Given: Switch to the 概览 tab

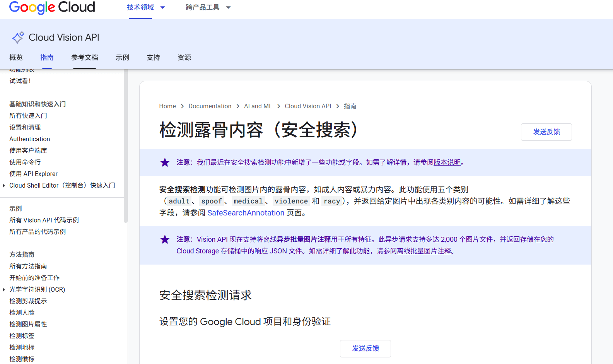Looking at the screenshot, I should point(16,58).
